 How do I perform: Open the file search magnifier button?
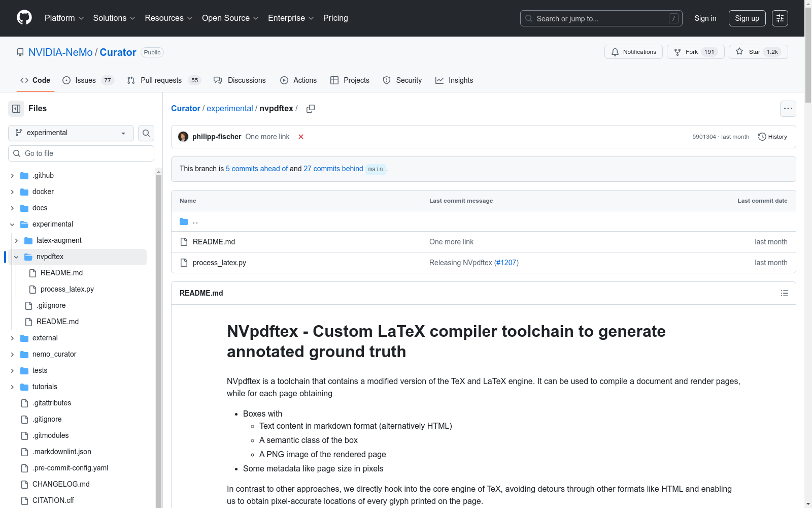[x=146, y=133]
